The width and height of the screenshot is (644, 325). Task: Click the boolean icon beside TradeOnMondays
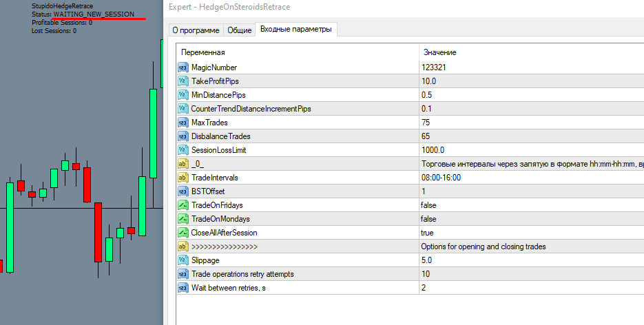(183, 219)
